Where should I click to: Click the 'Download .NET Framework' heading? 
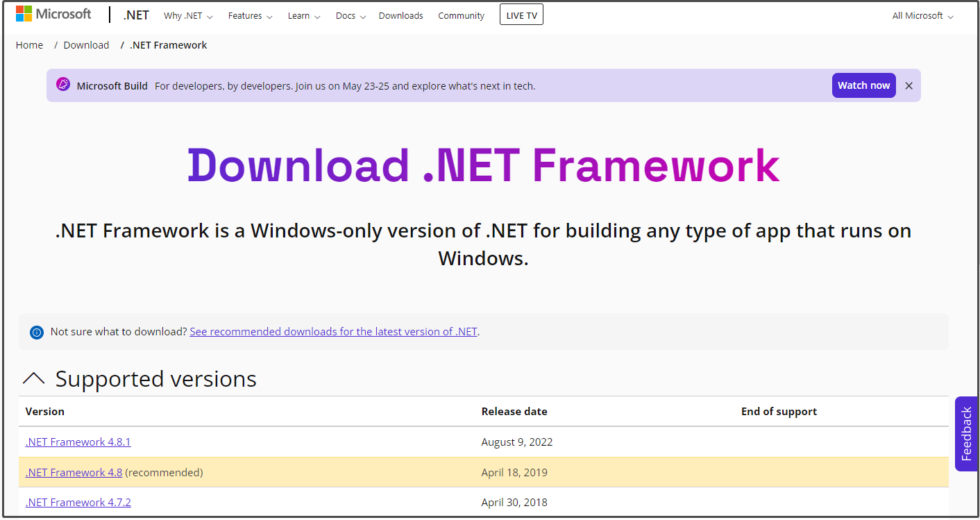tap(484, 165)
